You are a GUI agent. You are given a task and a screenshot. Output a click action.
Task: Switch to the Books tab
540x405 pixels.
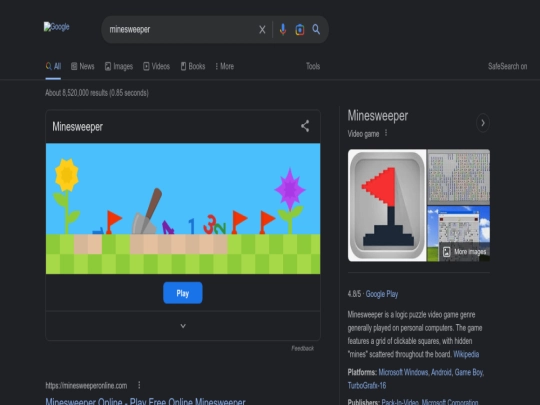[x=193, y=66]
